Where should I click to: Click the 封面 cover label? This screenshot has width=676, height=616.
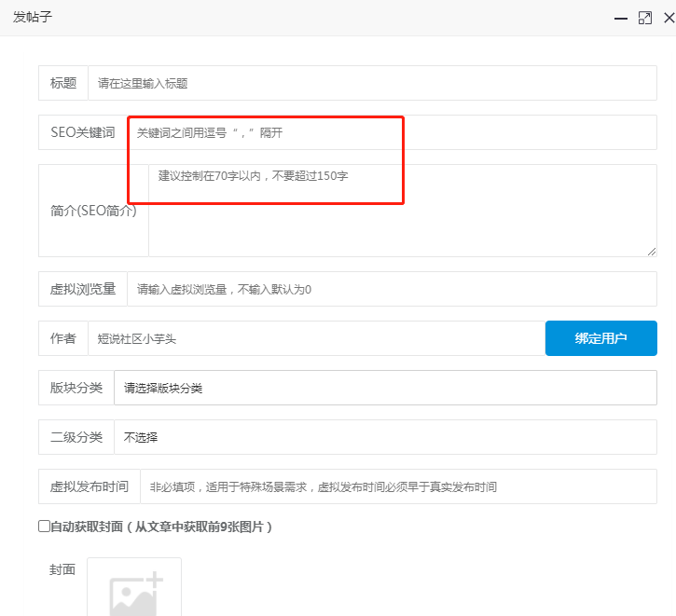point(62,569)
